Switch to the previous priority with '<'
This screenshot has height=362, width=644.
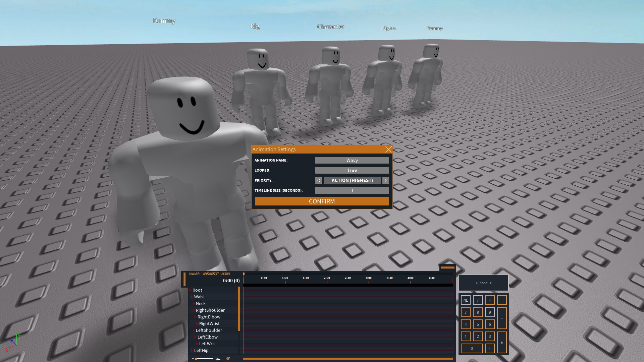pos(319,180)
